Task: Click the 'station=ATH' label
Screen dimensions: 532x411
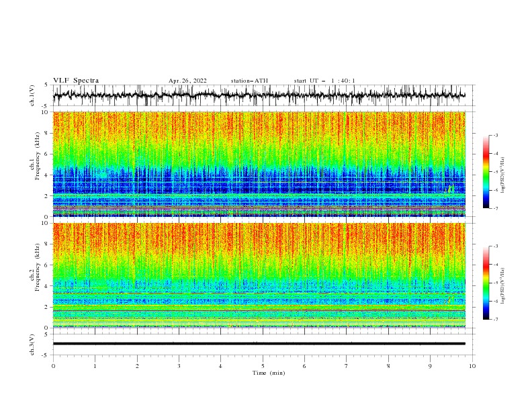Action: (x=249, y=81)
